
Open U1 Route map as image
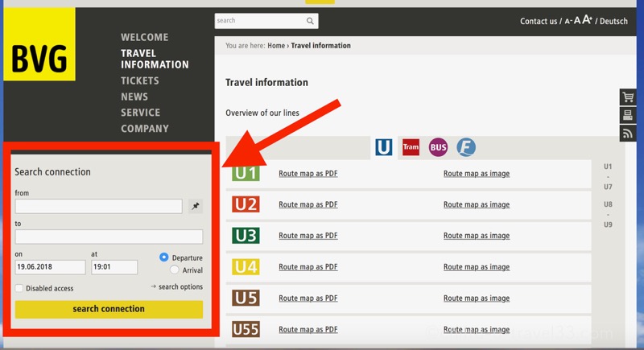(477, 174)
